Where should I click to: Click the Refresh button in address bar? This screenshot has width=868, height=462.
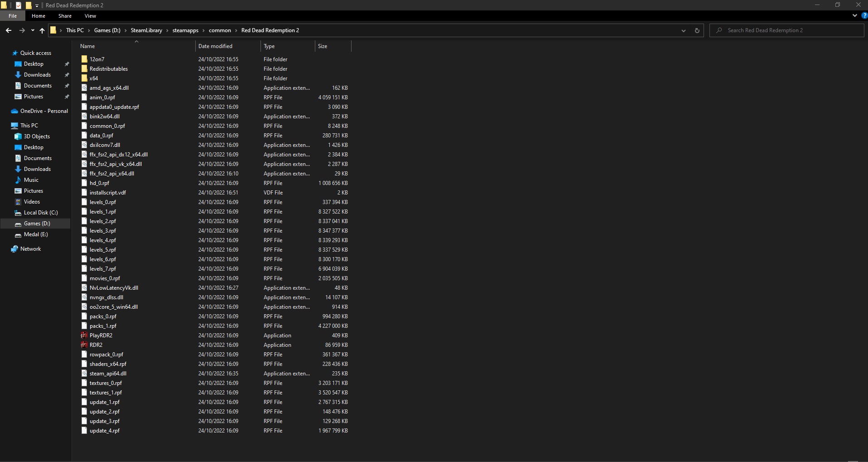(x=697, y=30)
